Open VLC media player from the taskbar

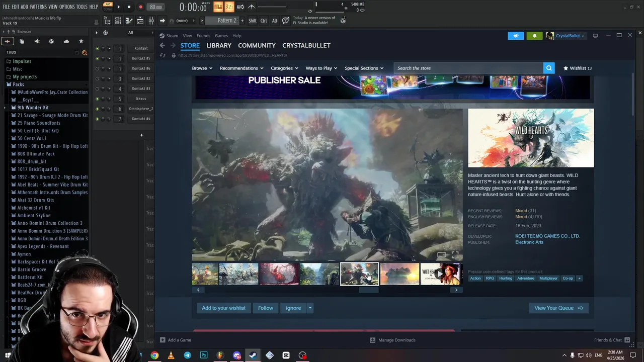point(171,355)
